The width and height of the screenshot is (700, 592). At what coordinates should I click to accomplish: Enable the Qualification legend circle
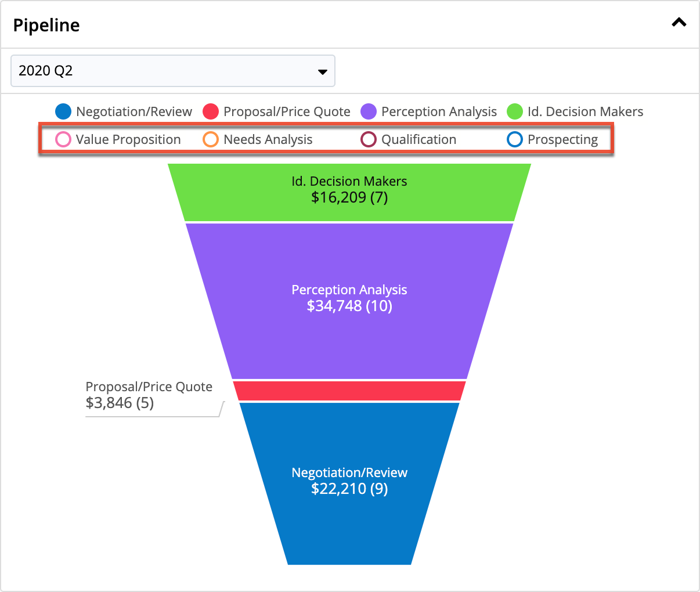(369, 139)
